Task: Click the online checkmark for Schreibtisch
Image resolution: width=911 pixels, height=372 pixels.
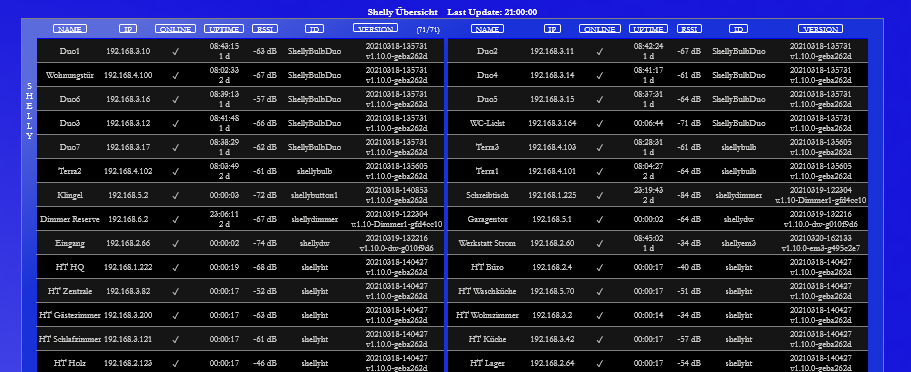Action: point(600,195)
